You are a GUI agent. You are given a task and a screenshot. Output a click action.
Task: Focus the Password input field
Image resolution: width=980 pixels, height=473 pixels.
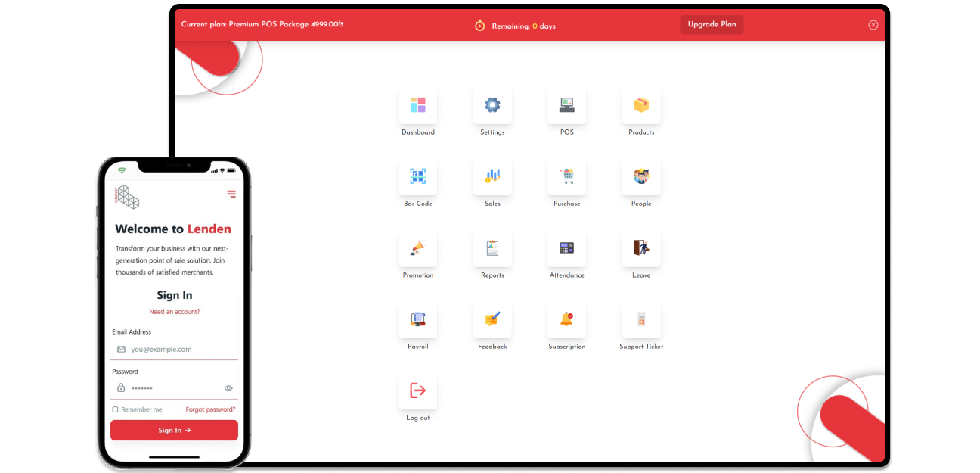click(175, 388)
